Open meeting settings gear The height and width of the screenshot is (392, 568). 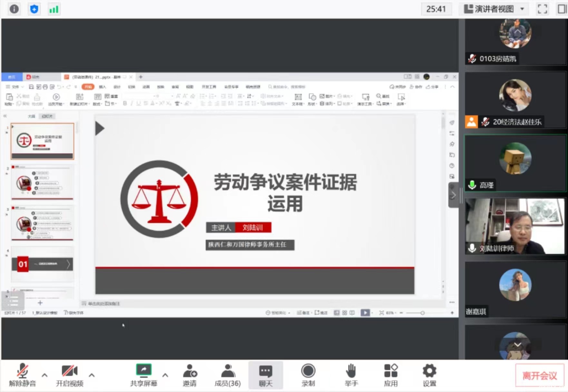click(429, 375)
